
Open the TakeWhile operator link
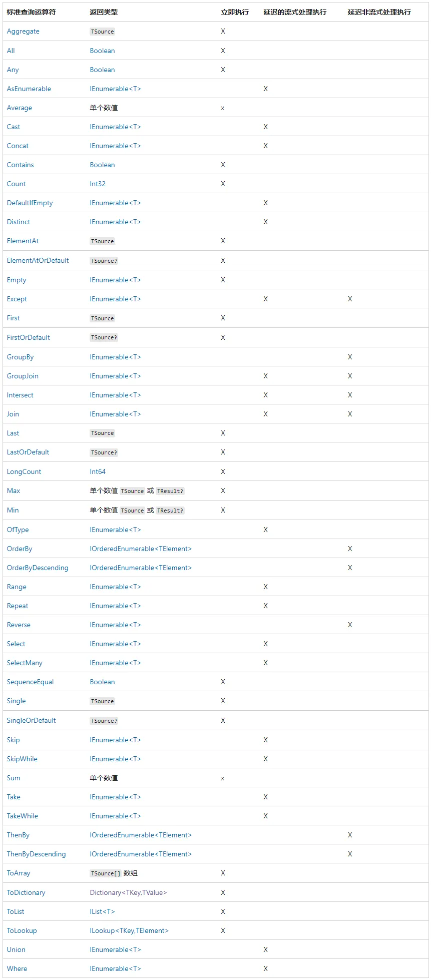(23, 816)
